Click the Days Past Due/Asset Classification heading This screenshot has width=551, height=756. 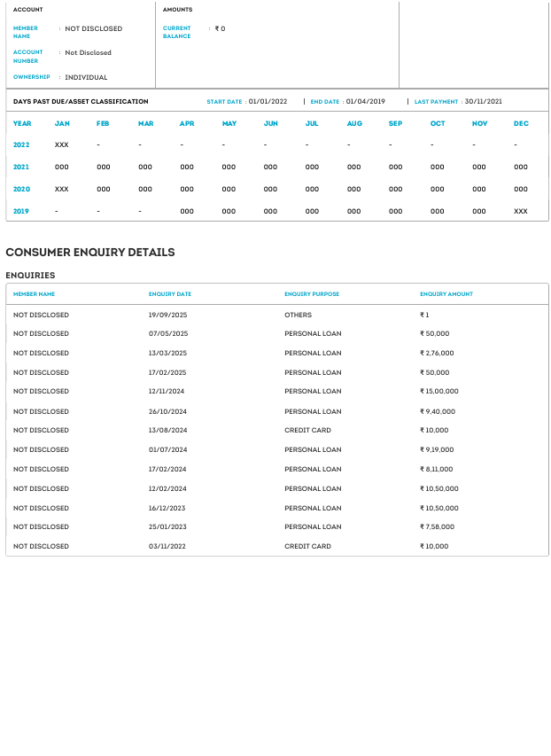pyautogui.click(x=81, y=102)
